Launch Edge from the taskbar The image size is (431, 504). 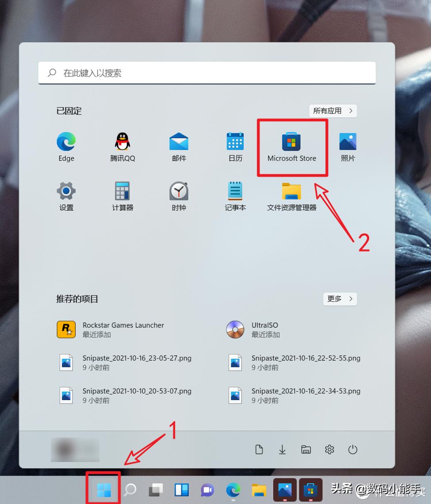233,490
